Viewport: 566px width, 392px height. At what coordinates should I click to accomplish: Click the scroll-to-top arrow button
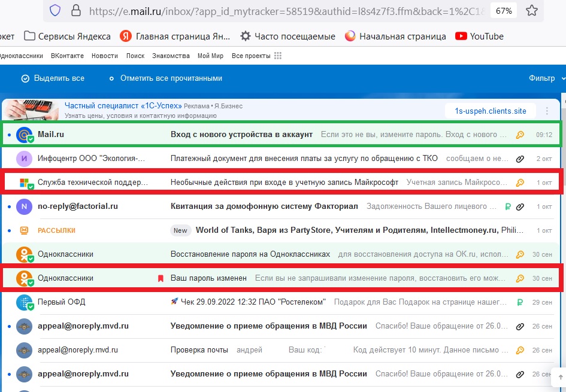point(560,377)
